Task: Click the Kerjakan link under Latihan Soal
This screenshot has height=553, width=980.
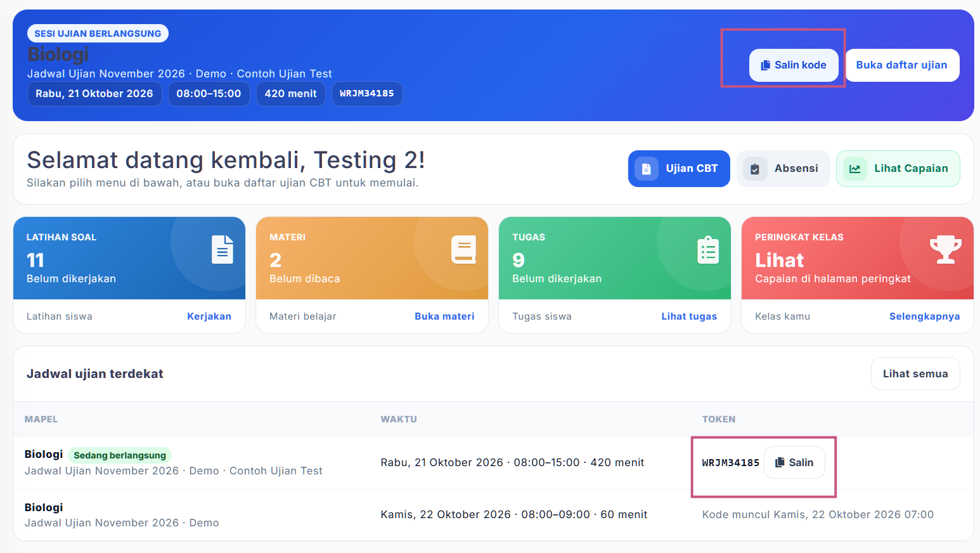Action: point(209,316)
